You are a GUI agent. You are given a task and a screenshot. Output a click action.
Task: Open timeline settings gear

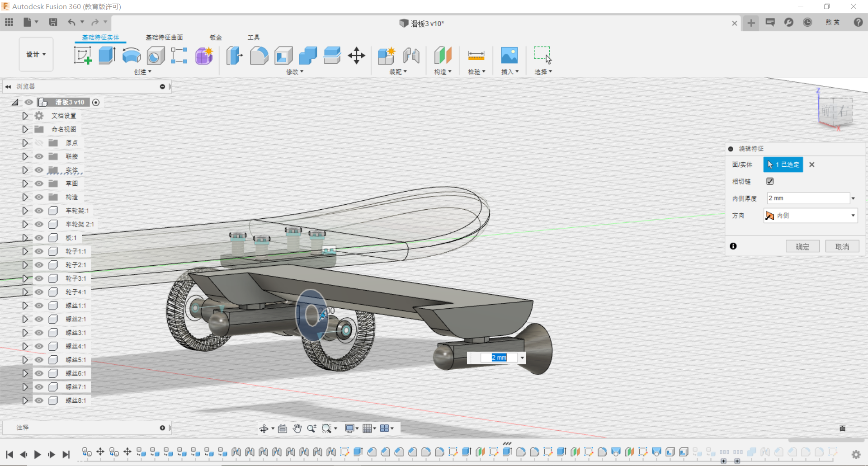[856, 454]
